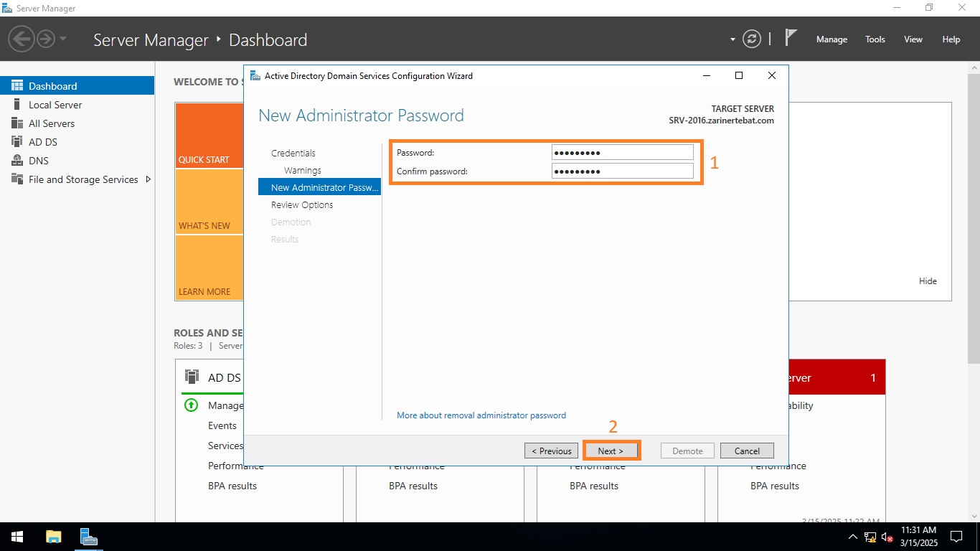Viewport: 980px width, 551px height.
Task: Open BPA results in the AD DS tile
Action: coord(232,486)
